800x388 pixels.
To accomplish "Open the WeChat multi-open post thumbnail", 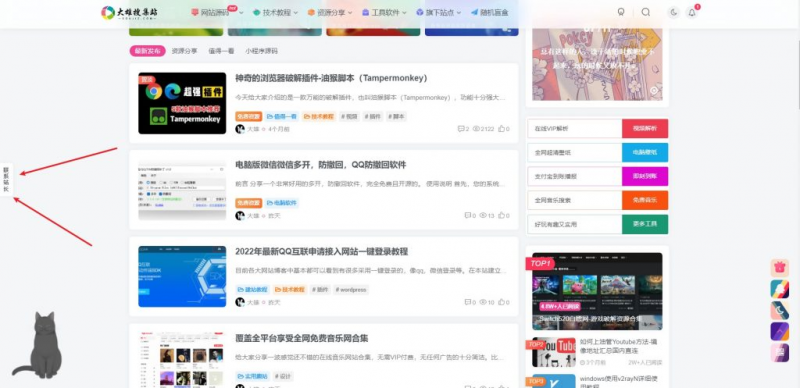I will pyautogui.click(x=182, y=190).
